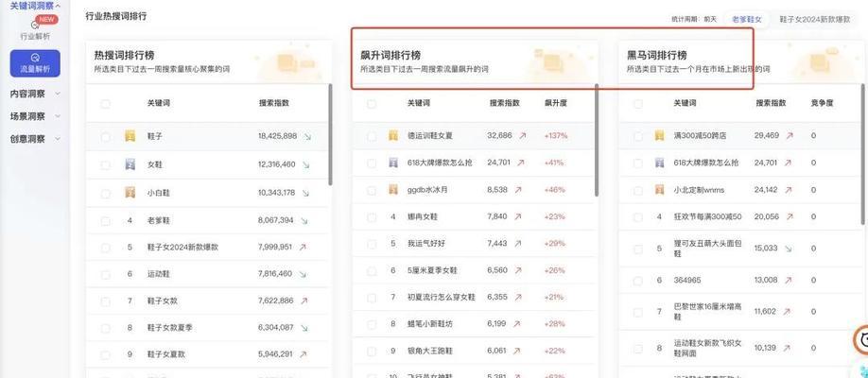Click the 飙升度 column header

tap(556, 103)
